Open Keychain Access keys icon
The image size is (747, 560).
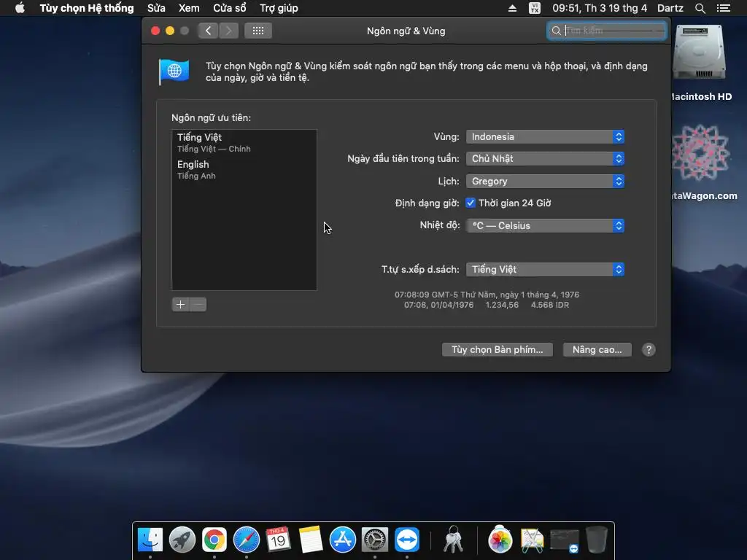(x=453, y=540)
